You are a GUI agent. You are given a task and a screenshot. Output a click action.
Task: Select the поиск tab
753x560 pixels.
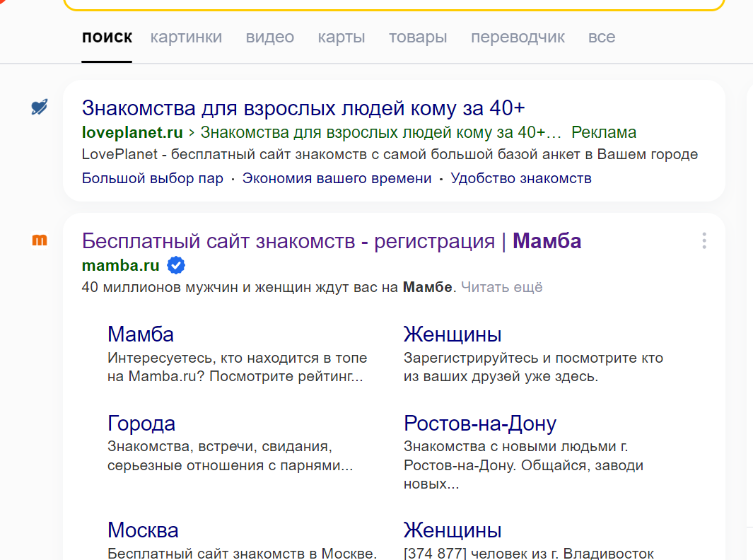107,37
